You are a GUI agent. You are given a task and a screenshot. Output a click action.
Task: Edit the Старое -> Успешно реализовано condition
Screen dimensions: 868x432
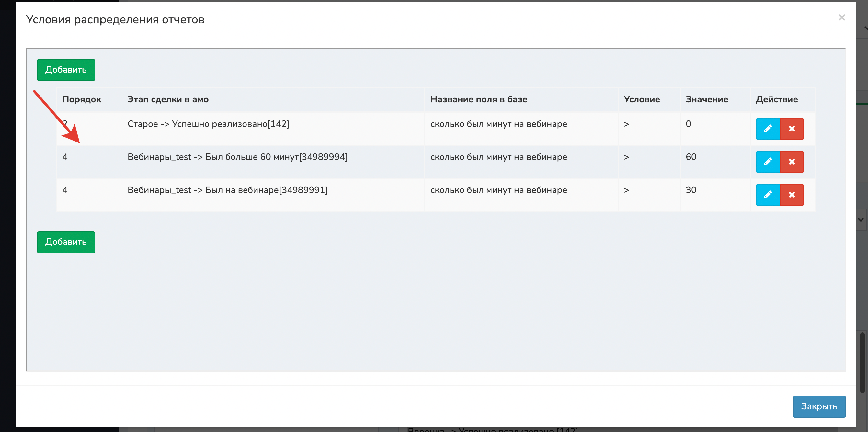point(768,129)
